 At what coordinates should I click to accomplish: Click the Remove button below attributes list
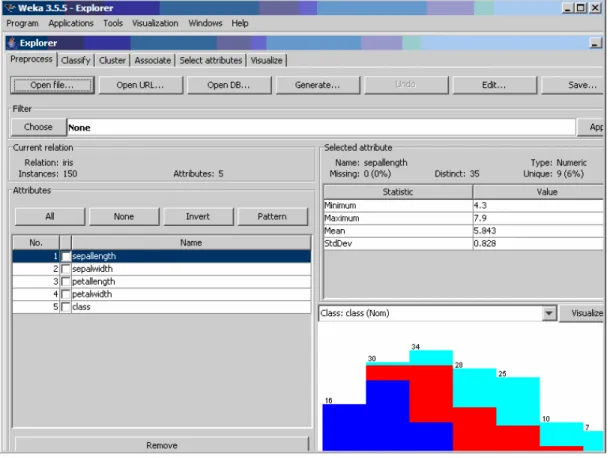(161, 445)
